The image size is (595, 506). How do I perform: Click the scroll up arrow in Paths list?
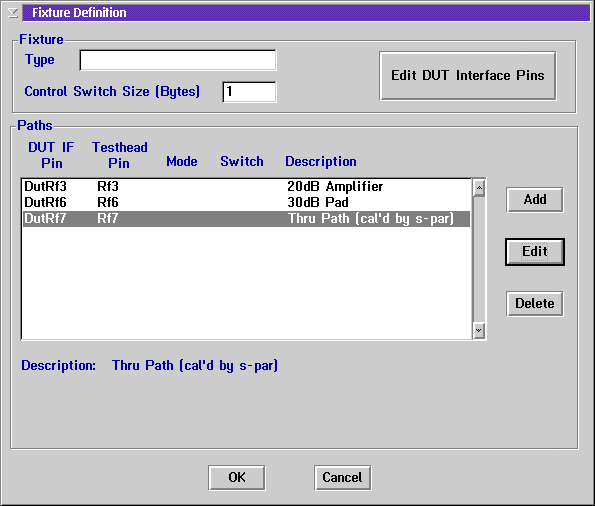[479, 188]
